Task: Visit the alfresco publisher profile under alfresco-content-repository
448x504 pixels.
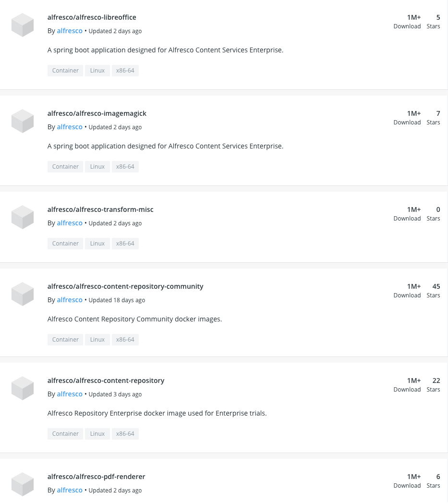Action: coord(70,393)
